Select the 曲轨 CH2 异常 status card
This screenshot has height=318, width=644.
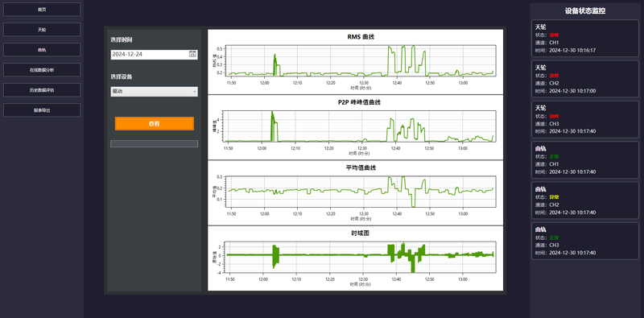(585, 200)
